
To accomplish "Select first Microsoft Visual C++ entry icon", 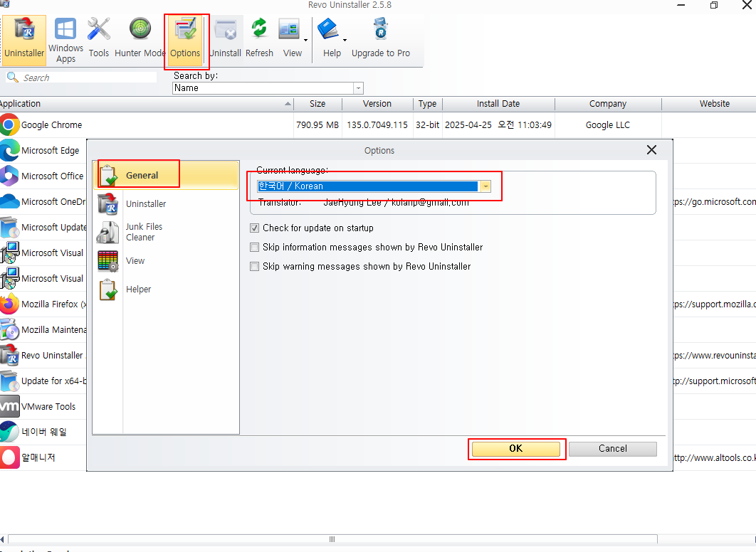I will click(10, 253).
